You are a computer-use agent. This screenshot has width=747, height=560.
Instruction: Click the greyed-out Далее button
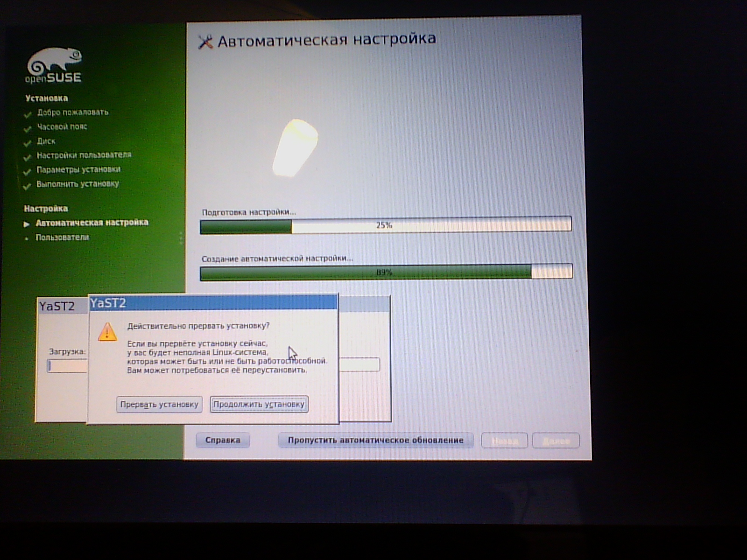556,441
